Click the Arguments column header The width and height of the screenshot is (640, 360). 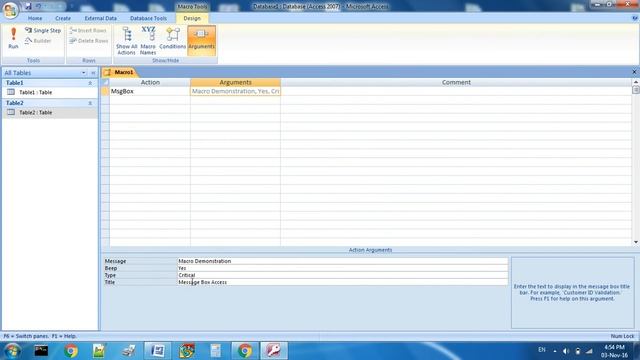[236, 82]
